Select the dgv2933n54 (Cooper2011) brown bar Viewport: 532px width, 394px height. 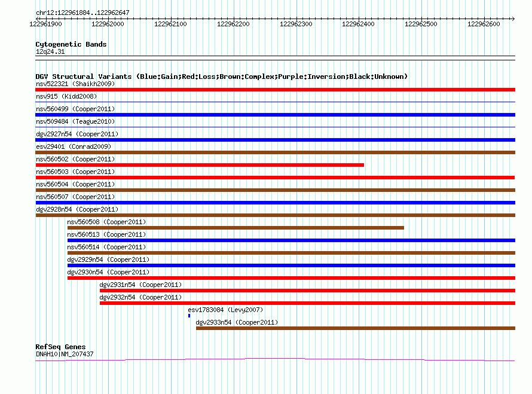tap(356, 328)
